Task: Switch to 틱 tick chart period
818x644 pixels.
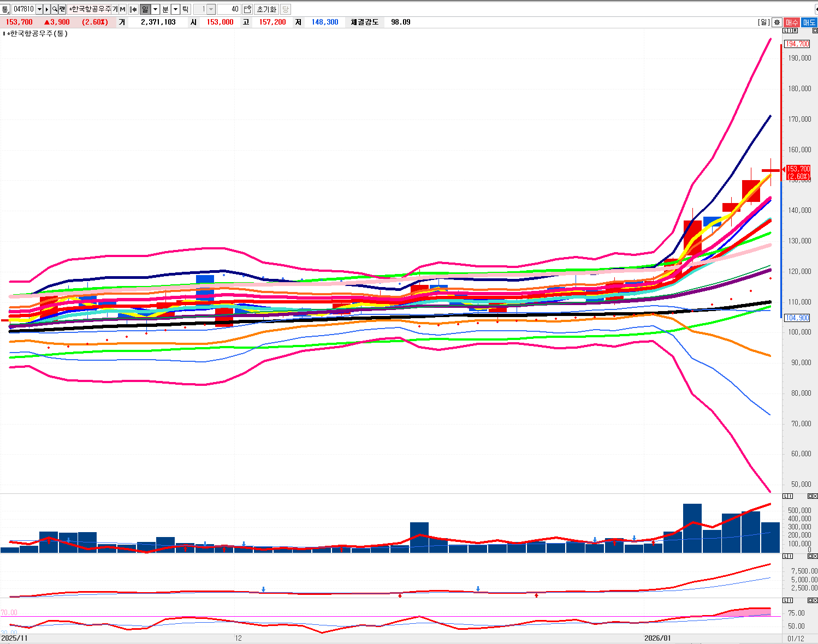Action: 185,9
